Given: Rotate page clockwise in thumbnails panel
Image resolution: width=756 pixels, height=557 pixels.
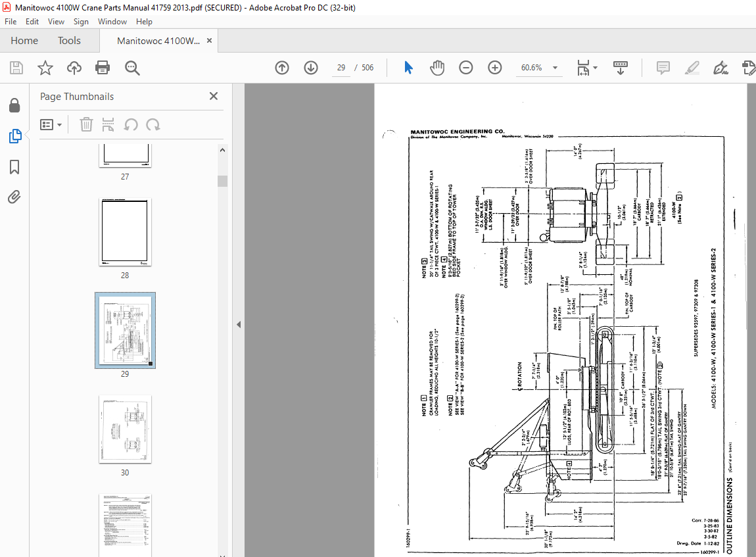Looking at the screenshot, I should tap(153, 125).
